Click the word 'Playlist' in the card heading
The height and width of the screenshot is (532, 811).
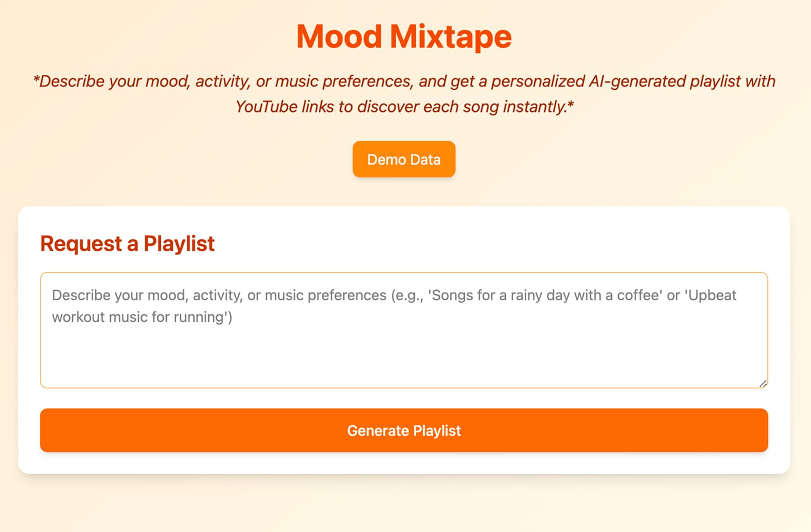click(x=179, y=244)
